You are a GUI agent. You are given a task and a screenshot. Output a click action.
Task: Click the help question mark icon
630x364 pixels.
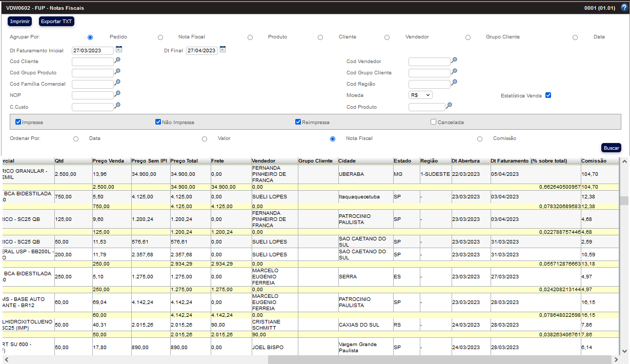pyautogui.click(x=624, y=8)
